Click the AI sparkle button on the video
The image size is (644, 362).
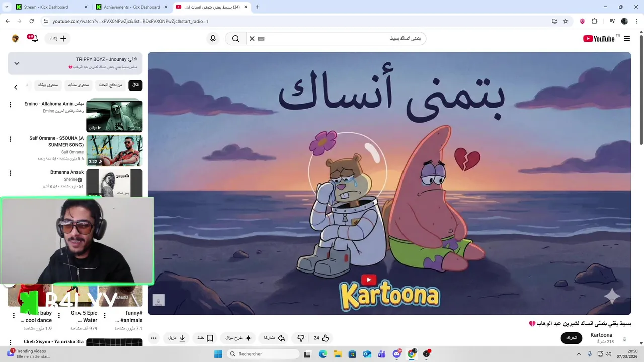612,296
